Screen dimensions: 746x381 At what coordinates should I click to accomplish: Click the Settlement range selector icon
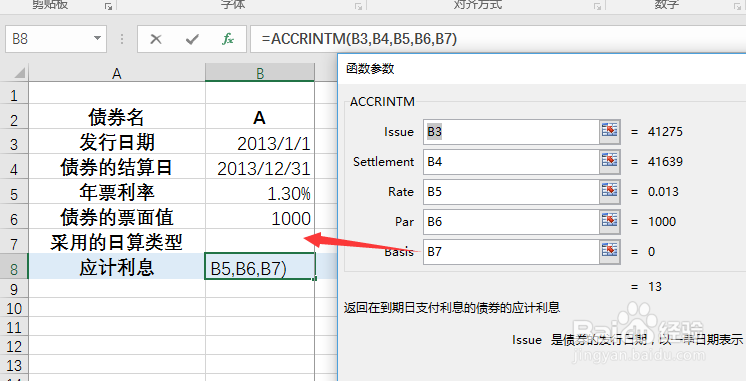pos(609,161)
